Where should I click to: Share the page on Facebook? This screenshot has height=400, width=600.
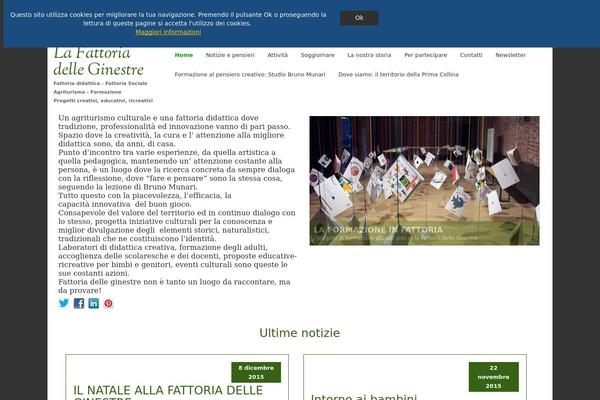[79, 303]
